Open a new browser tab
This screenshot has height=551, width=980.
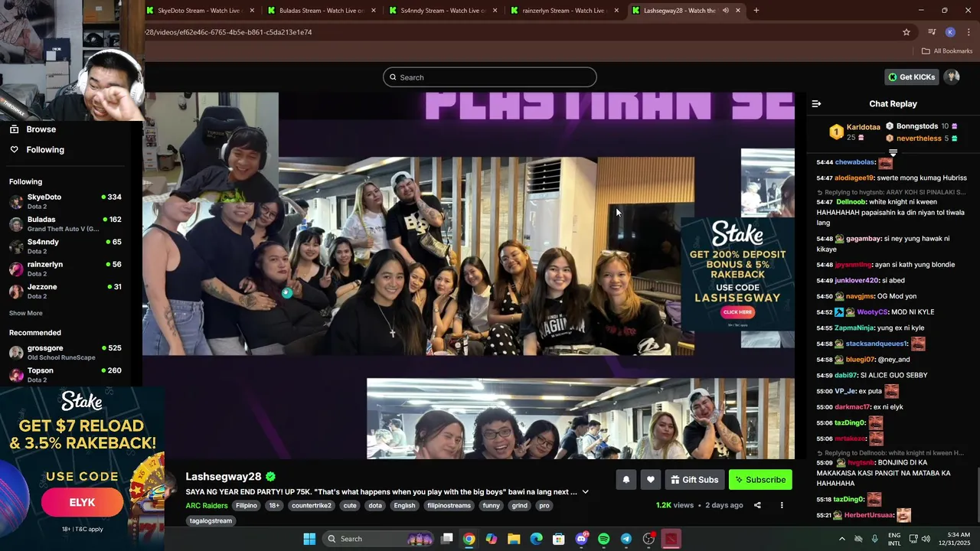tap(756, 11)
